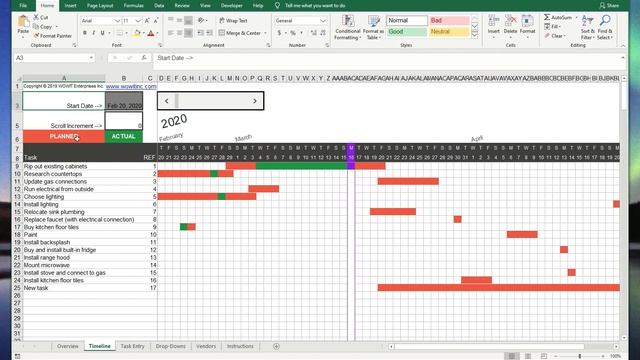The width and height of the screenshot is (640, 360).
Task: Click the Copy icon
Action: click(36, 27)
